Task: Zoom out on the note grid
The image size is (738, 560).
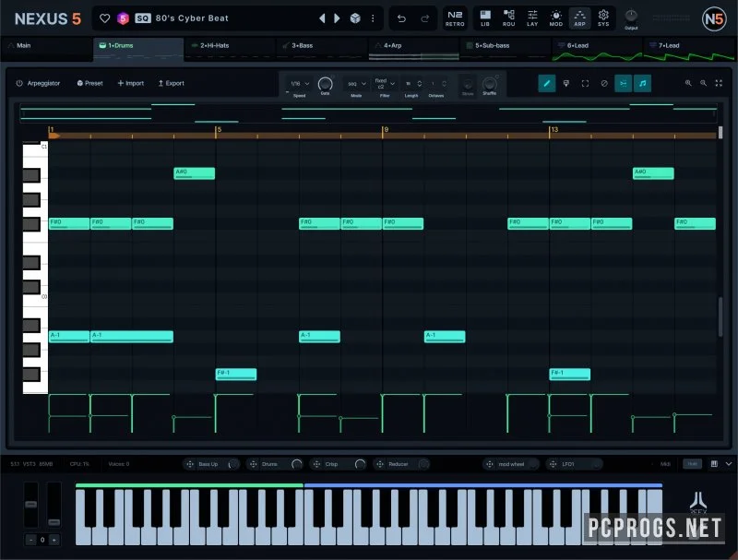Action: (703, 83)
